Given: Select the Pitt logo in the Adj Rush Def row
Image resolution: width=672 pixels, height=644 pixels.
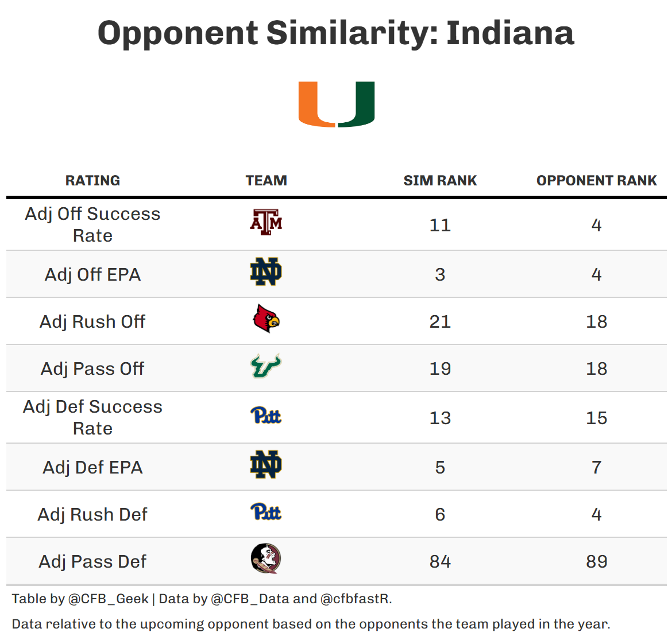Looking at the screenshot, I should (266, 512).
